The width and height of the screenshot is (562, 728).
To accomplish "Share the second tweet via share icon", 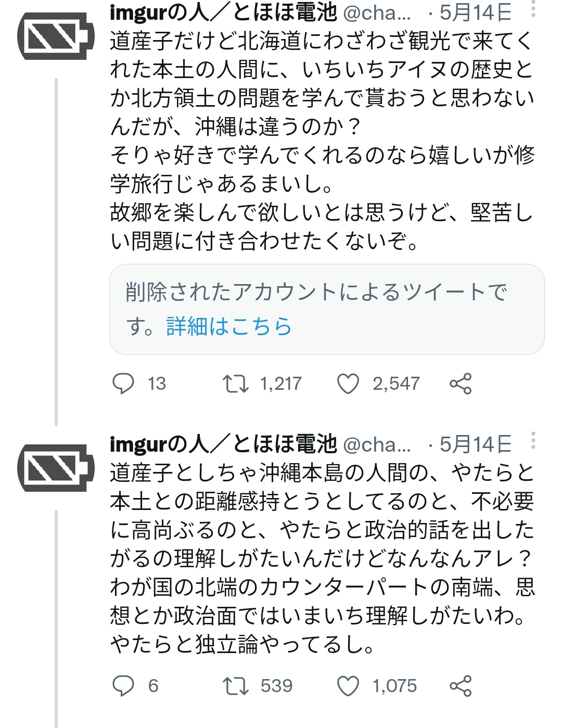I will pos(461,686).
